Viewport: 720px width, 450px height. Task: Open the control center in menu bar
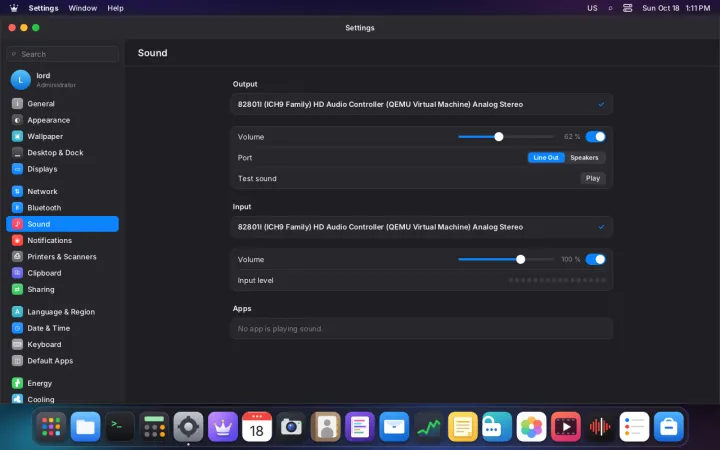[627, 8]
